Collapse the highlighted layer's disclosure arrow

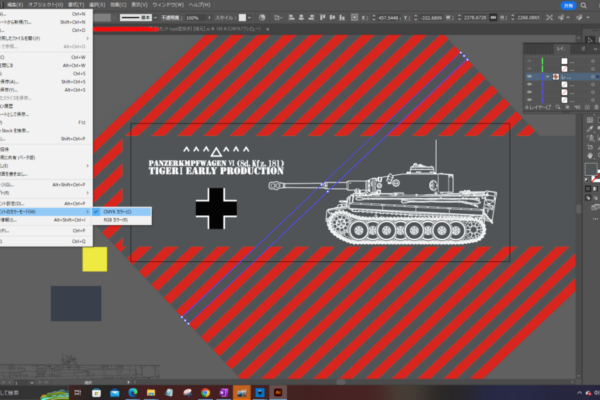coord(548,77)
